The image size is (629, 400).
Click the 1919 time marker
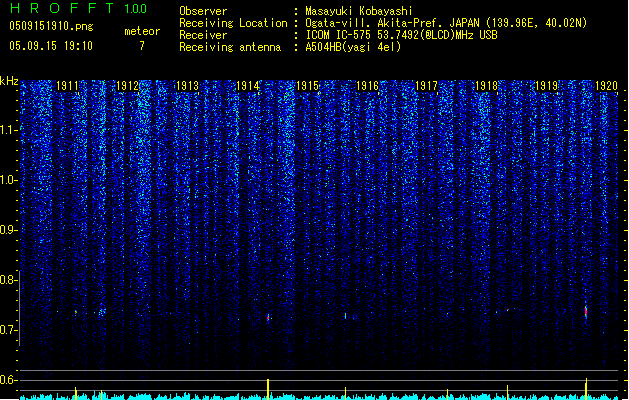pos(547,86)
